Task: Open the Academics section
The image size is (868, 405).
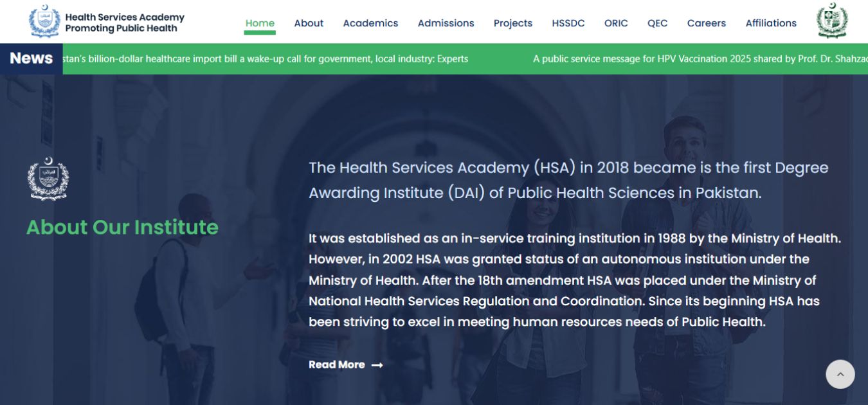Action: [370, 22]
